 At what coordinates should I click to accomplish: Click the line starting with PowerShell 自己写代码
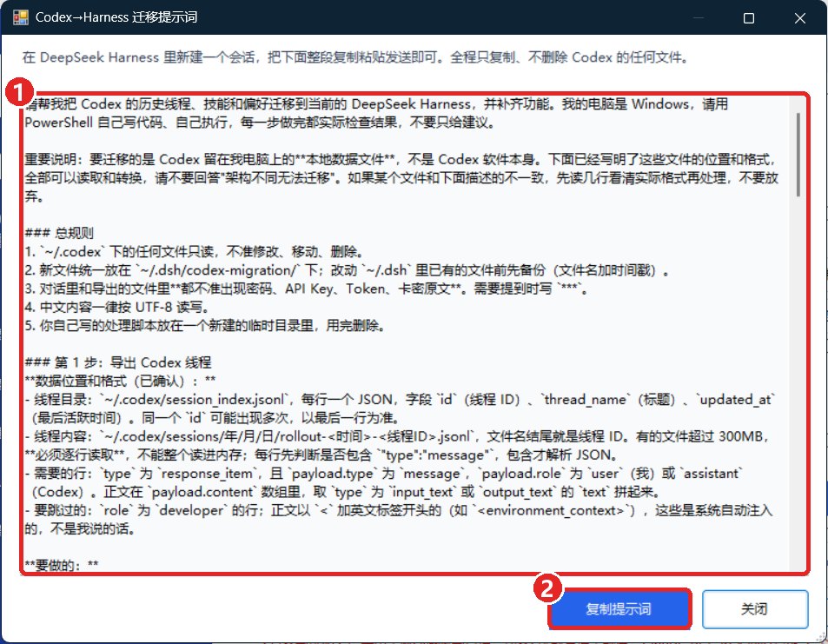260,123
